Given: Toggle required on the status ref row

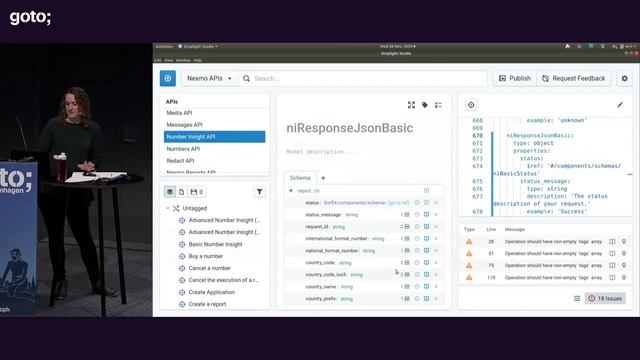Looking at the screenshot, I should pos(417,203).
